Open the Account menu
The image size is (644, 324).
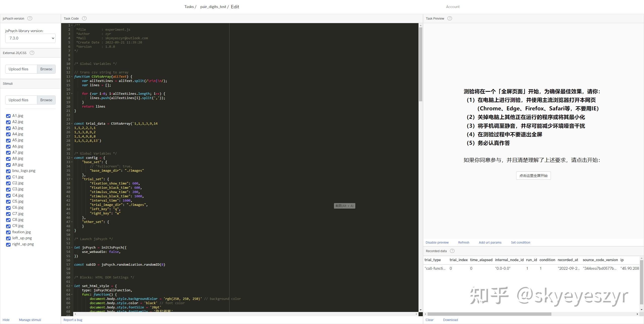[x=452, y=7]
